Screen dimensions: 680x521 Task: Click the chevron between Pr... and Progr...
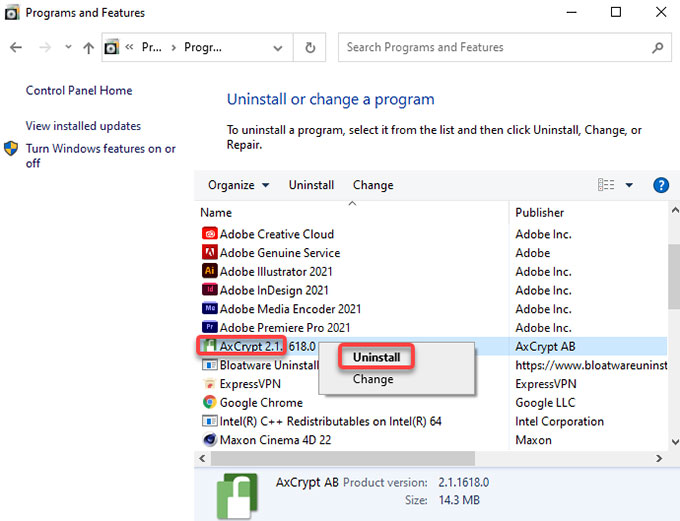coord(173,47)
